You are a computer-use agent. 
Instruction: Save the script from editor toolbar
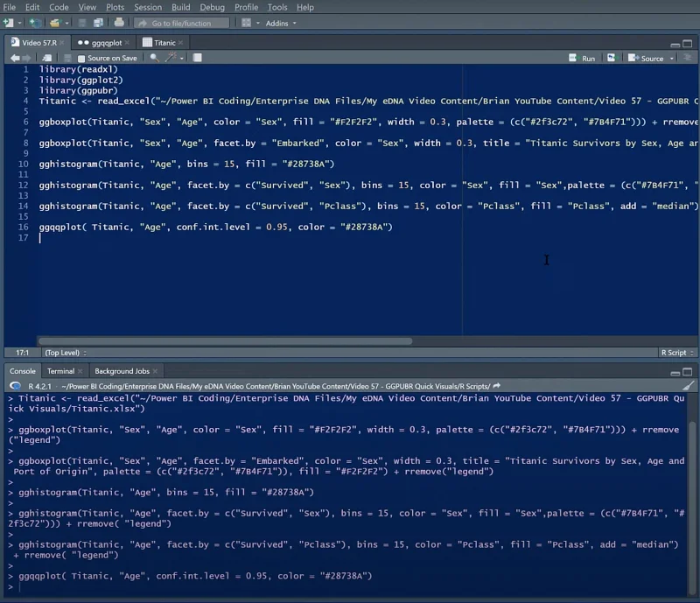(67, 58)
